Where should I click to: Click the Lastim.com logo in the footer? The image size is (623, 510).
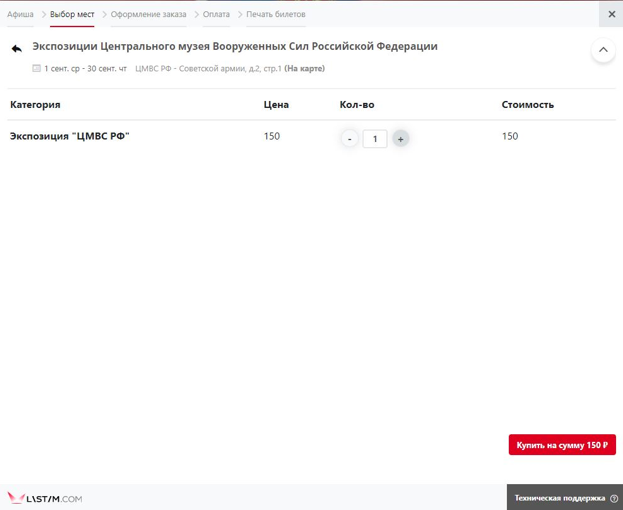coord(45,497)
